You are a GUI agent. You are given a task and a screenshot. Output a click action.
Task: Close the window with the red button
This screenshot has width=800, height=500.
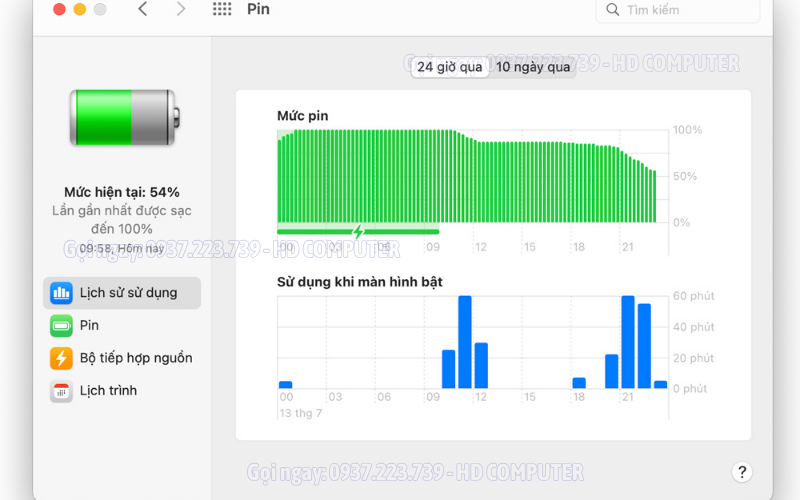click(59, 9)
